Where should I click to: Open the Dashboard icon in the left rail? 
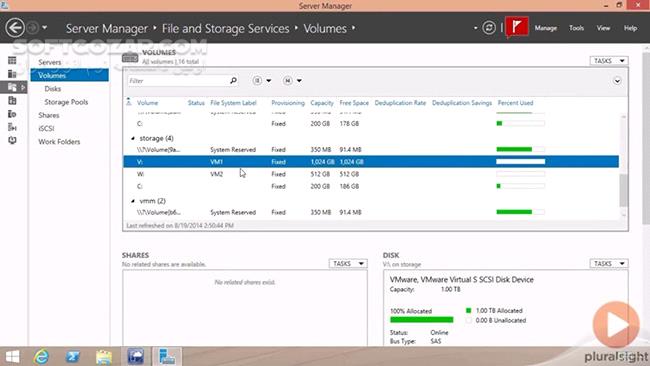coord(12,61)
